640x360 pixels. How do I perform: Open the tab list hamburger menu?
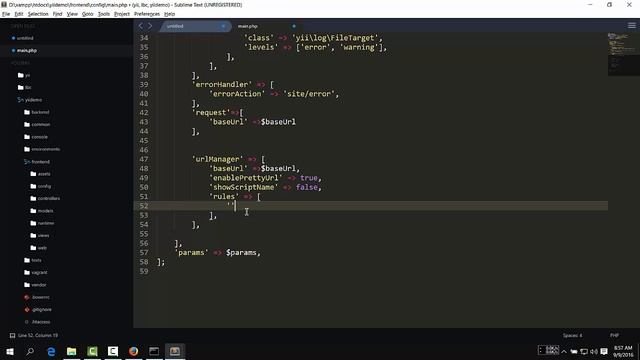631,25
